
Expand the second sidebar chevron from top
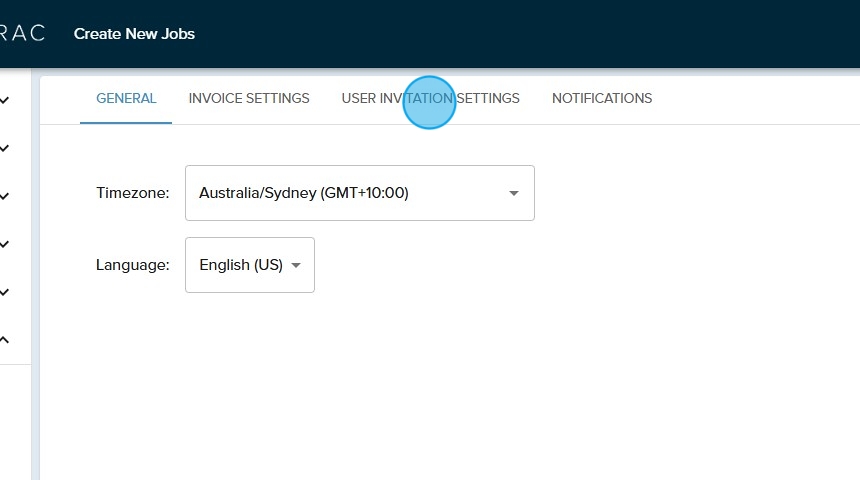(x=5, y=148)
